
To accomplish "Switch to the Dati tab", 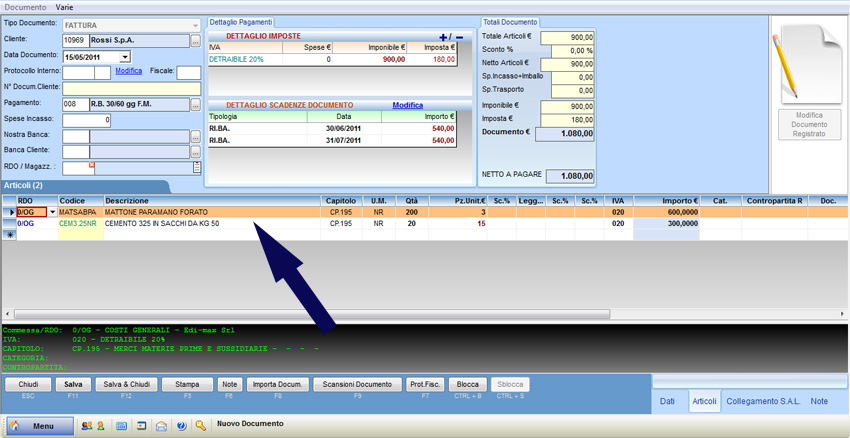I will click(669, 401).
